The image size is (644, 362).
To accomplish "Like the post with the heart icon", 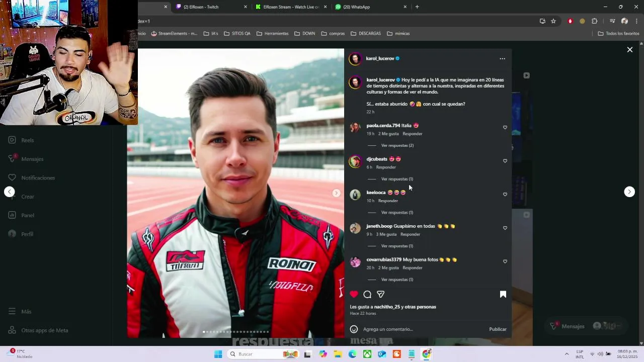I will [354, 294].
